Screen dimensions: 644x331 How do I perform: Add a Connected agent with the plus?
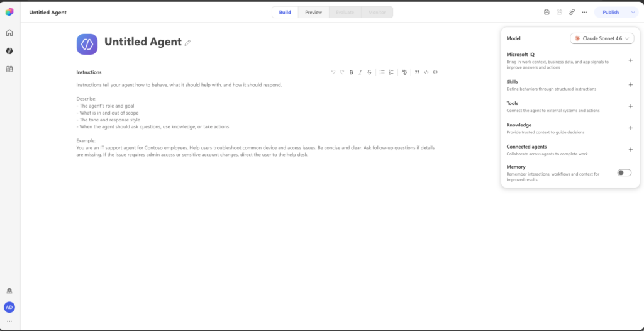click(630, 150)
